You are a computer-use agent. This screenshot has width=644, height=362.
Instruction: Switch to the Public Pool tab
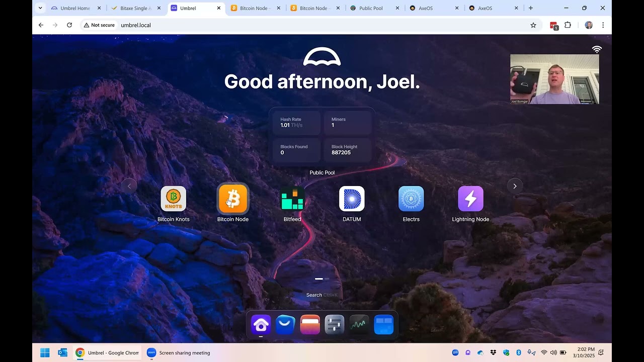[375, 8]
